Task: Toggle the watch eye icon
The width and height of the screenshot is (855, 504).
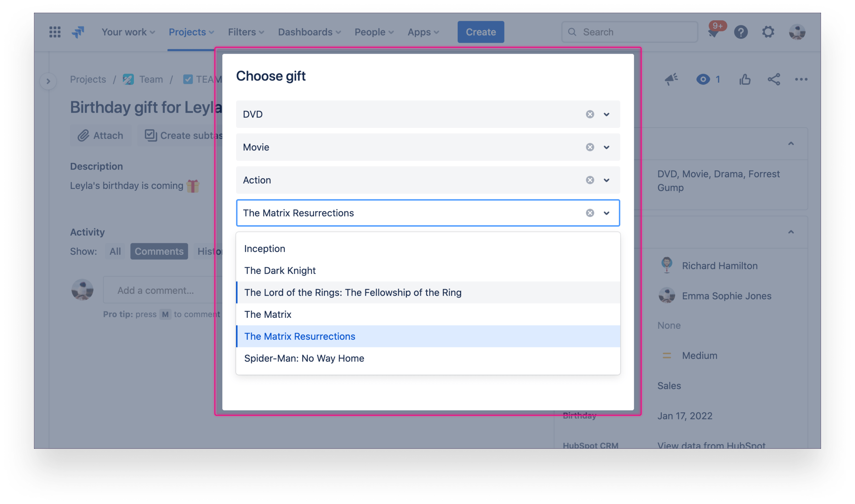Action: (x=703, y=79)
